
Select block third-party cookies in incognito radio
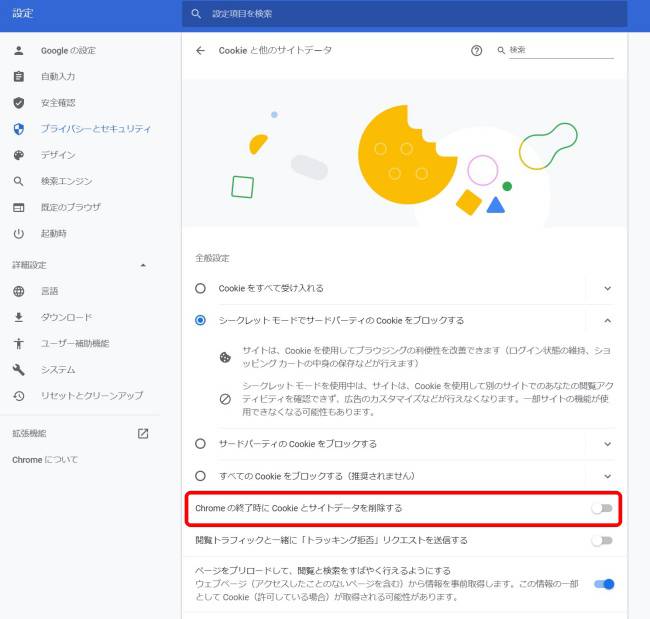coord(200,320)
